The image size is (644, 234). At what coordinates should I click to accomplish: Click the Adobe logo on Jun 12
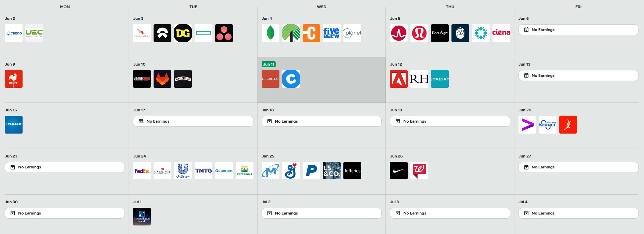pyautogui.click(x=399, y=79)
